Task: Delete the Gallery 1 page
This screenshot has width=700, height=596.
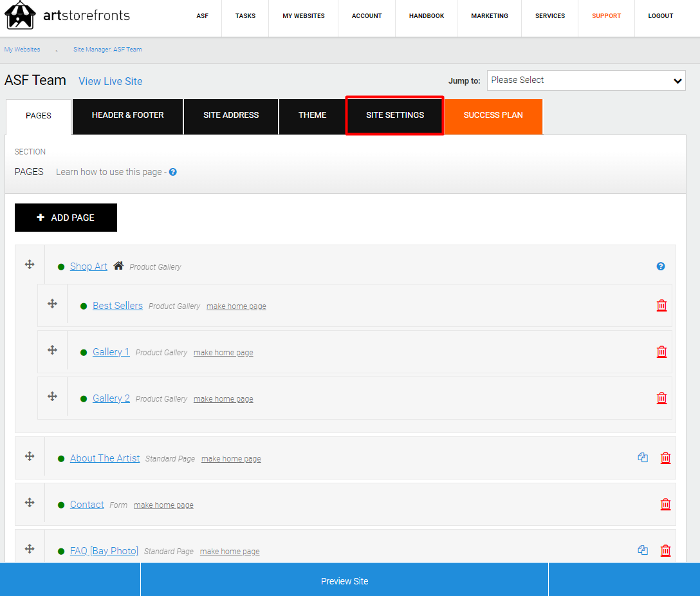Action: tap(661, 352)
